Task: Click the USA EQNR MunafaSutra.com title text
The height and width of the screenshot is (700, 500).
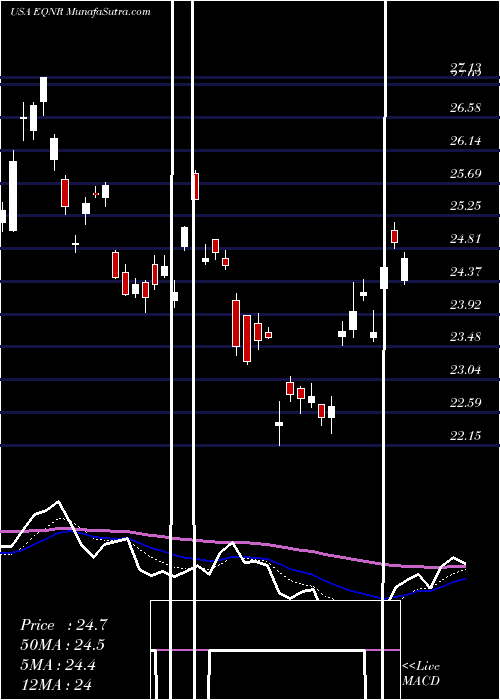Action: pos(80,12)
